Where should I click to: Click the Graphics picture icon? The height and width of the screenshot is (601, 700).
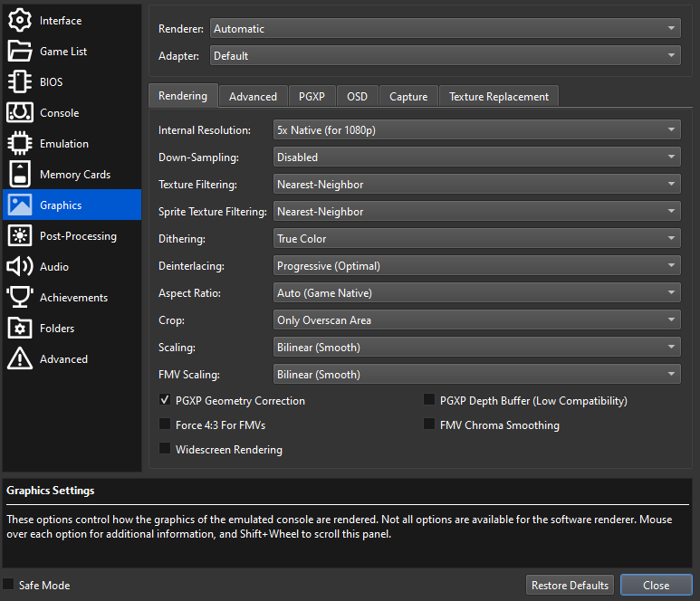coord(20,205)
